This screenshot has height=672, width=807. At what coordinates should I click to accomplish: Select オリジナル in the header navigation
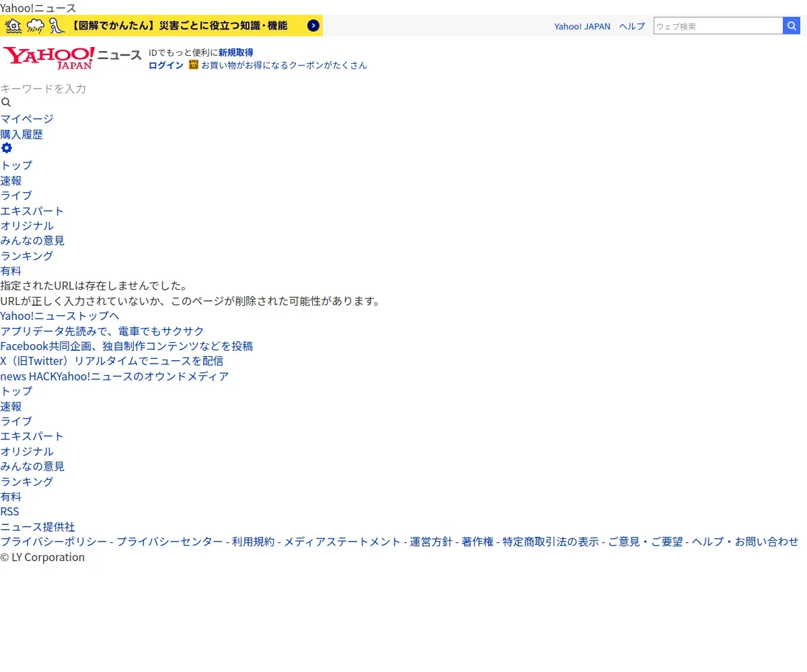pyautogui.click(x=27, y=226)
